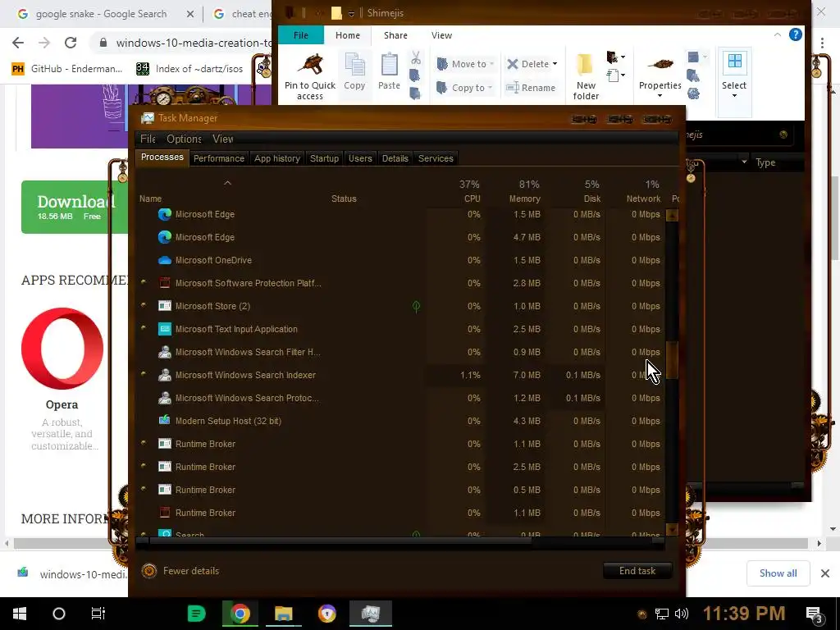This screenshot has height=630, width=840.
Task: Click the Task Manager taskbar icon
Action: (x=371, y=614)
